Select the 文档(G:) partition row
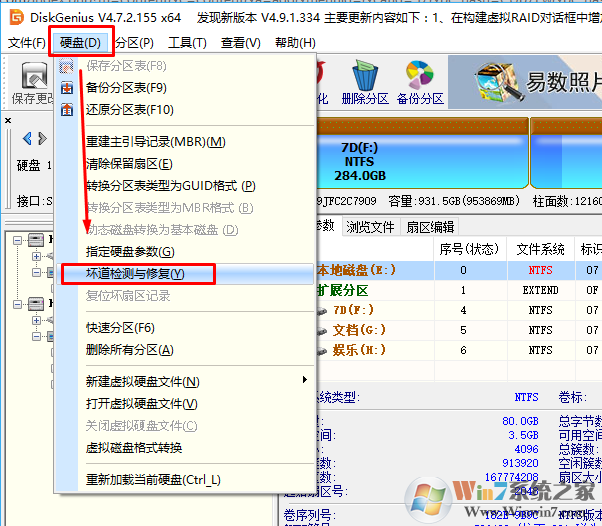Image resolution: width=602 pixels, height=526 pixels. pyautogui.click(x=459, y=330)
